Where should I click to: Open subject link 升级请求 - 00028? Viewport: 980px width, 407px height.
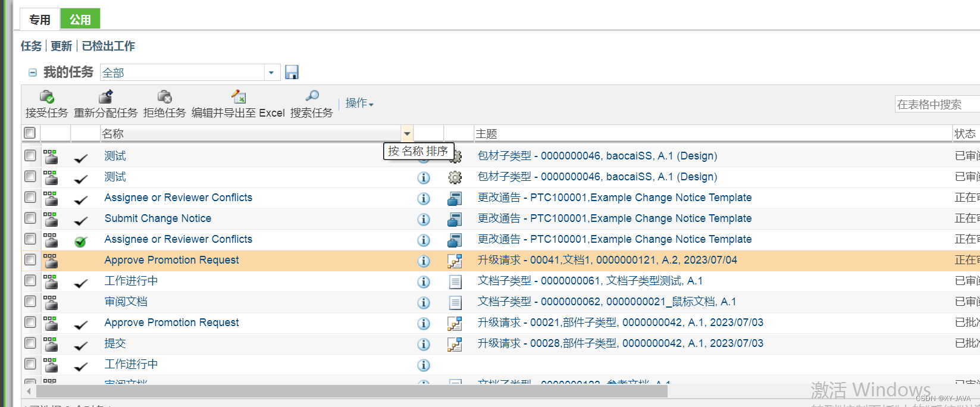pyautogui.click(x=621, y=343)
